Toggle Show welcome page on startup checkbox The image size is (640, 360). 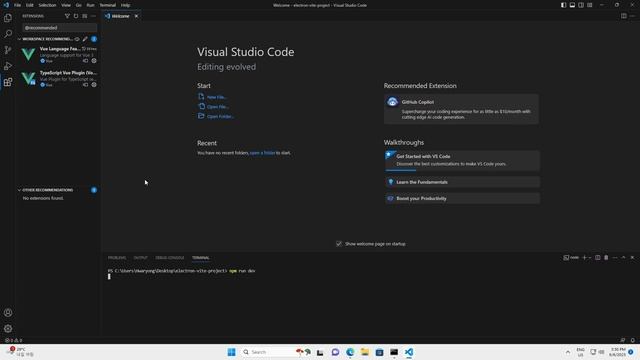click(339, 244)
